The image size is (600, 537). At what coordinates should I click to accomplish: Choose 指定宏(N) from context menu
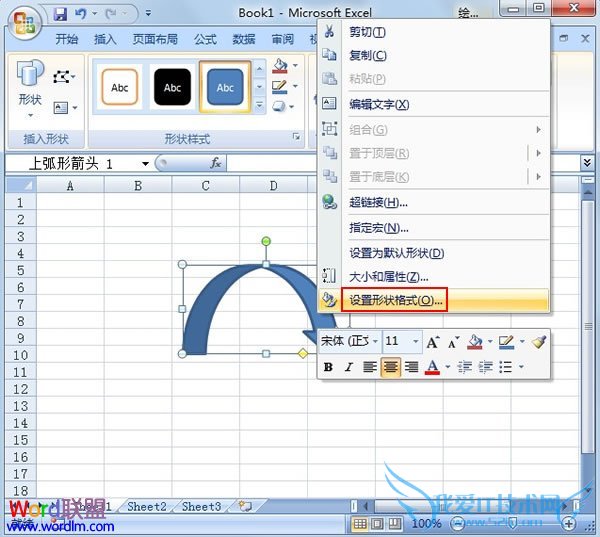[x=434, y=228]
